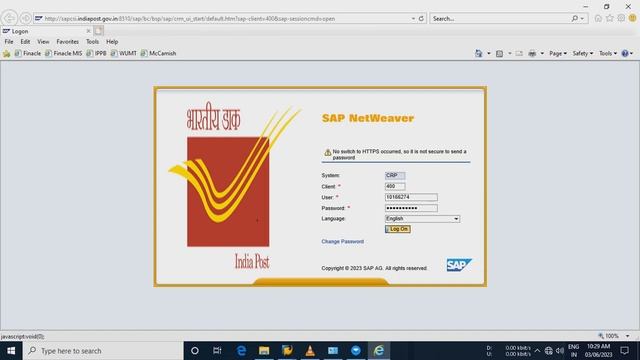Open the Page dropdown menu

coord(558,53)
